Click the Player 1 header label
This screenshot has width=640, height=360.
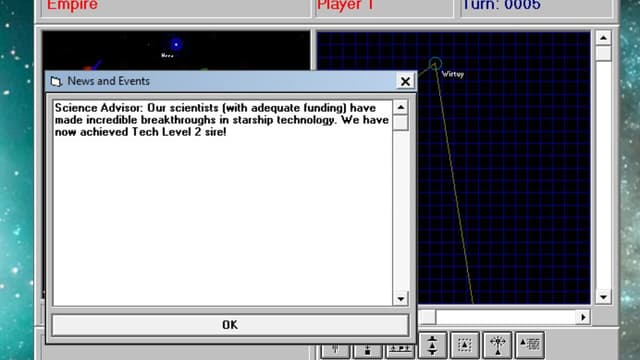pyautogui.click(x=345, y=5)
